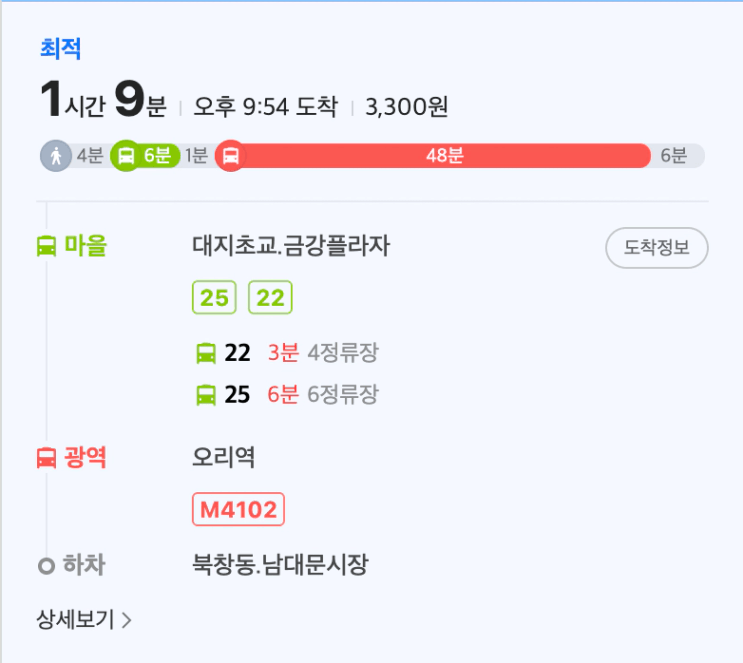Image resolution: width=743 pixels, height=663 pixels.
Task: Click the gray 하차 circle marker
Action: point(46,566)
